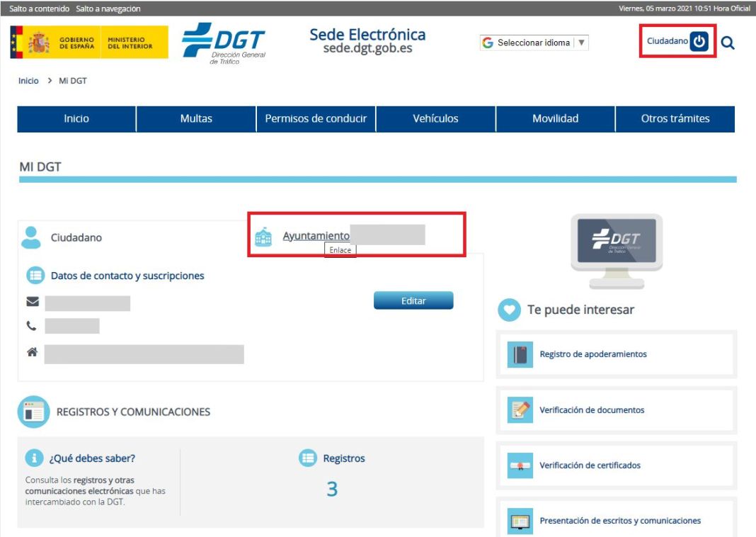Image resolution: width=756 pixels, height=537 pixels.
Task: Click the Registros count number 3
Action: pos(331,489)
